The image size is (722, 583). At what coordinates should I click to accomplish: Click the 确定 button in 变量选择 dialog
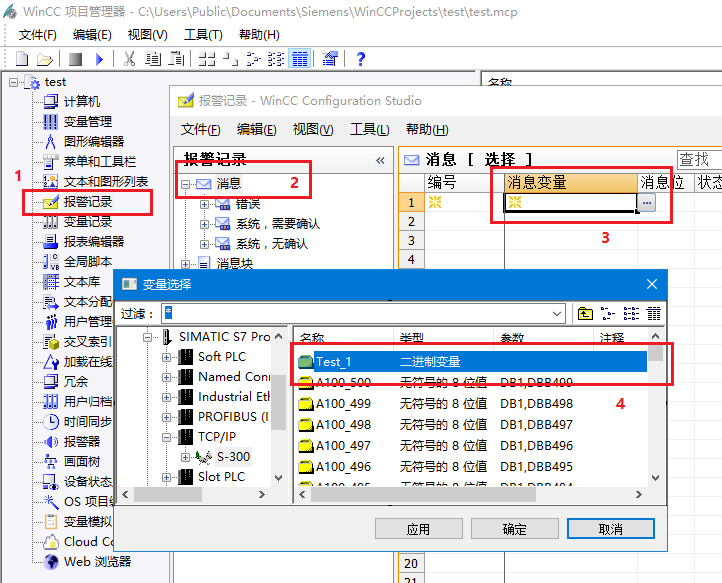[514, 529]
